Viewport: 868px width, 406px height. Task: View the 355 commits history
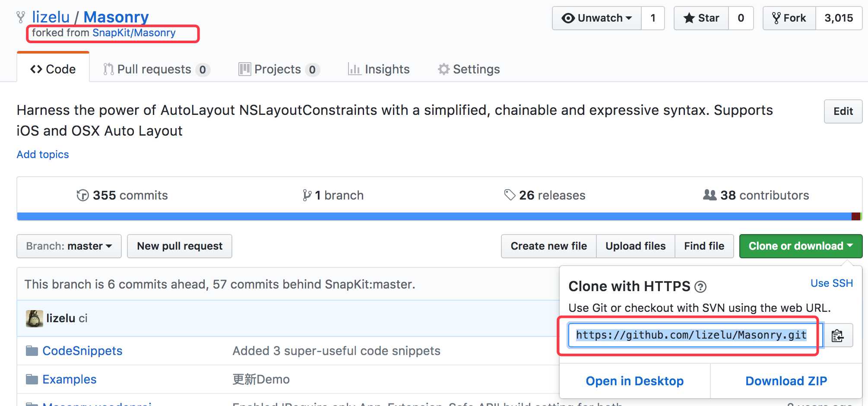pyautogui.click(x=122, y=195)
